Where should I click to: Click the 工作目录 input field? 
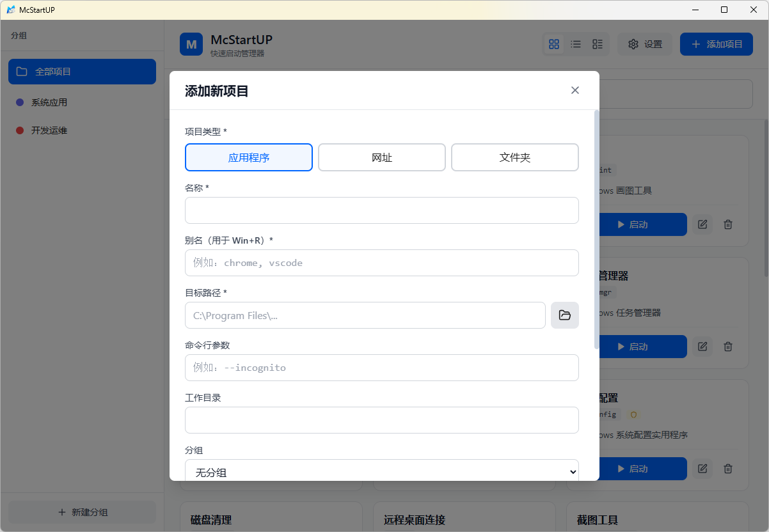pyautogui.click(x=382, y=420)
